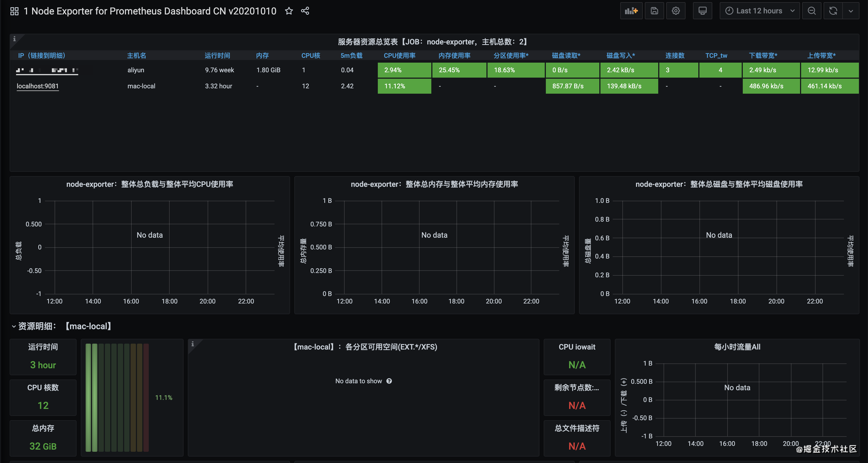868x463 pixels.
Task: Sort table by CPU使用率 column
Action: pos(400,56)
